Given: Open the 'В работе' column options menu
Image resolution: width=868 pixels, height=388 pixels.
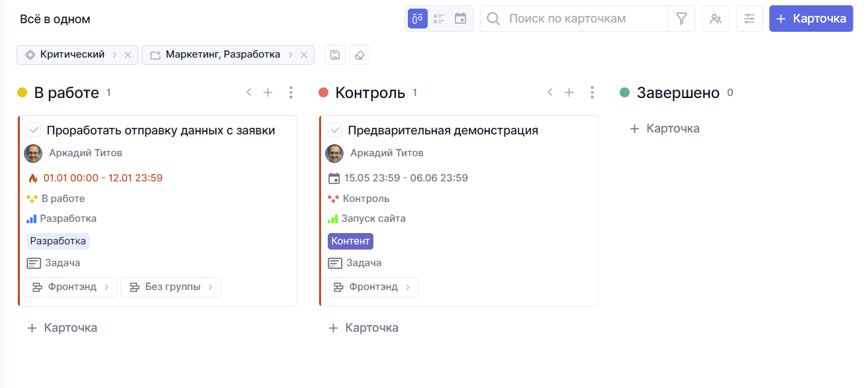Looking at the screenshot, I should [x=291, y=93].
